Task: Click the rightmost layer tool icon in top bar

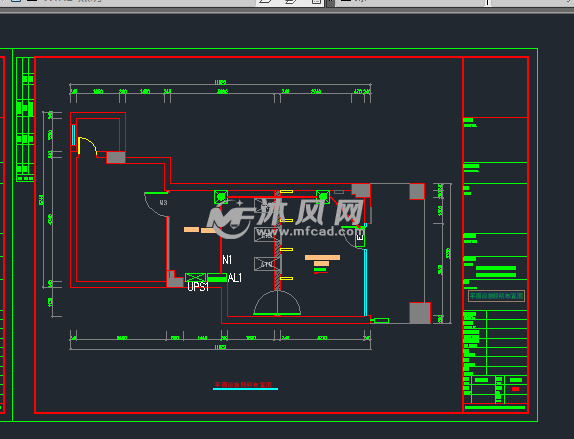Action: pyautogui.click(x=316, y=2)
